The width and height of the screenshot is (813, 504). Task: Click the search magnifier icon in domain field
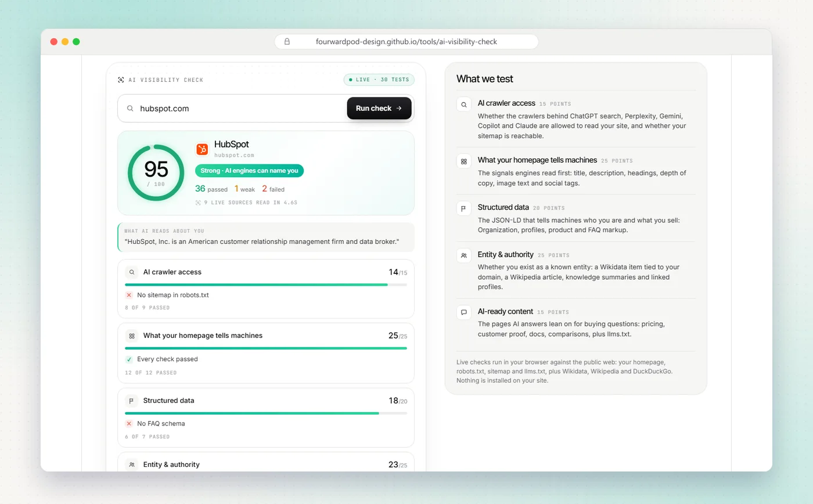[130, 108]
